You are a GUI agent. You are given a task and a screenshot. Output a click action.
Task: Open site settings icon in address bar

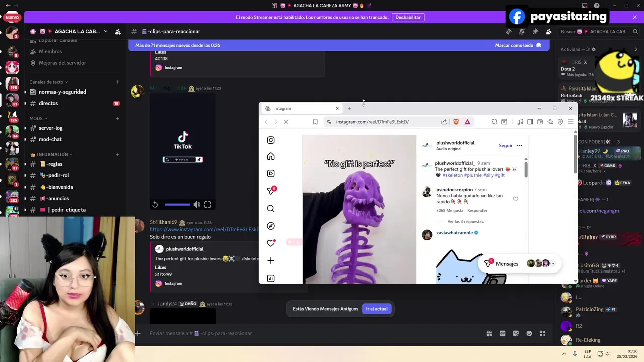click(329, 122)
